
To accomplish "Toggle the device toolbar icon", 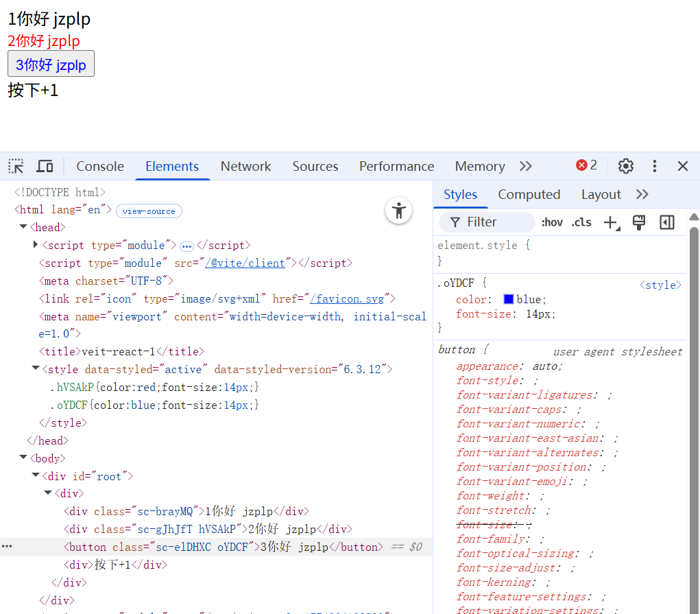I will coord(45,166).
